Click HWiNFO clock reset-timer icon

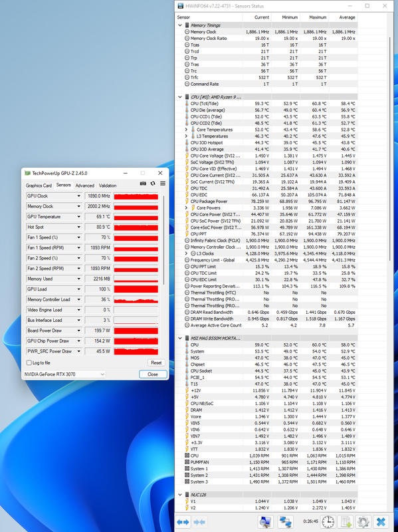click(x=328, y=522)
